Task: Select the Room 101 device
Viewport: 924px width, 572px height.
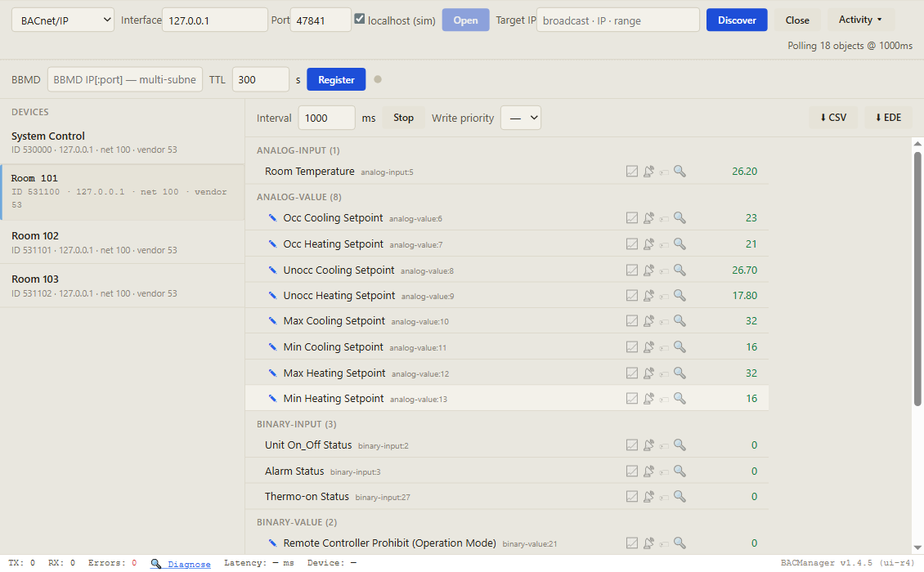Action: pos(123,192)
